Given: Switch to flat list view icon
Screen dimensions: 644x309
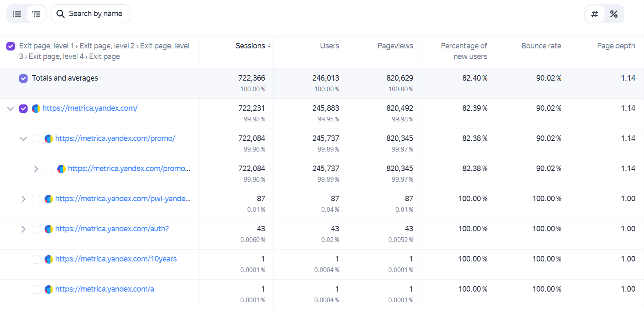Looking at the screenshot, I should point(17,14).
